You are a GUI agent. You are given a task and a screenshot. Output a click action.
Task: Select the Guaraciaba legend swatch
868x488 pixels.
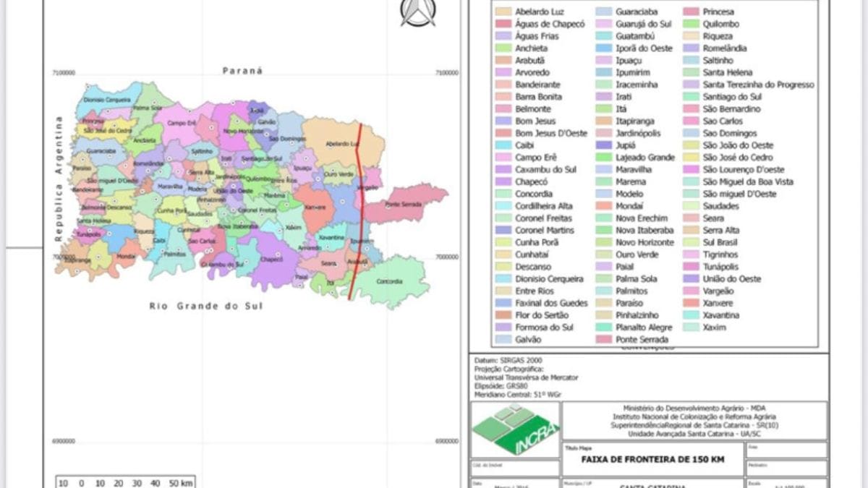(604, 12)
